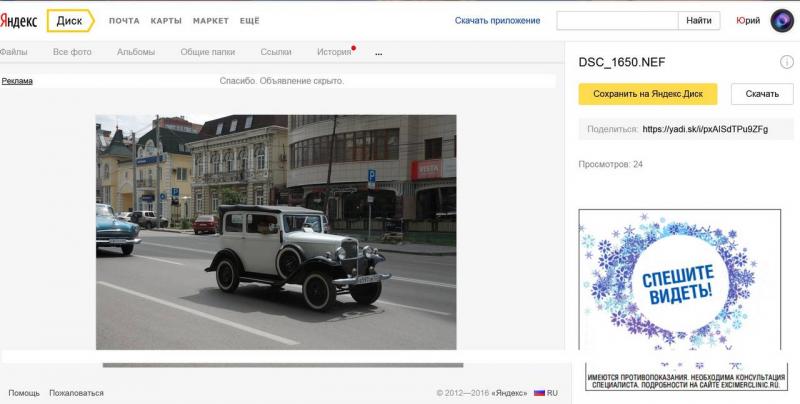Open the Помощь help link

24,393
